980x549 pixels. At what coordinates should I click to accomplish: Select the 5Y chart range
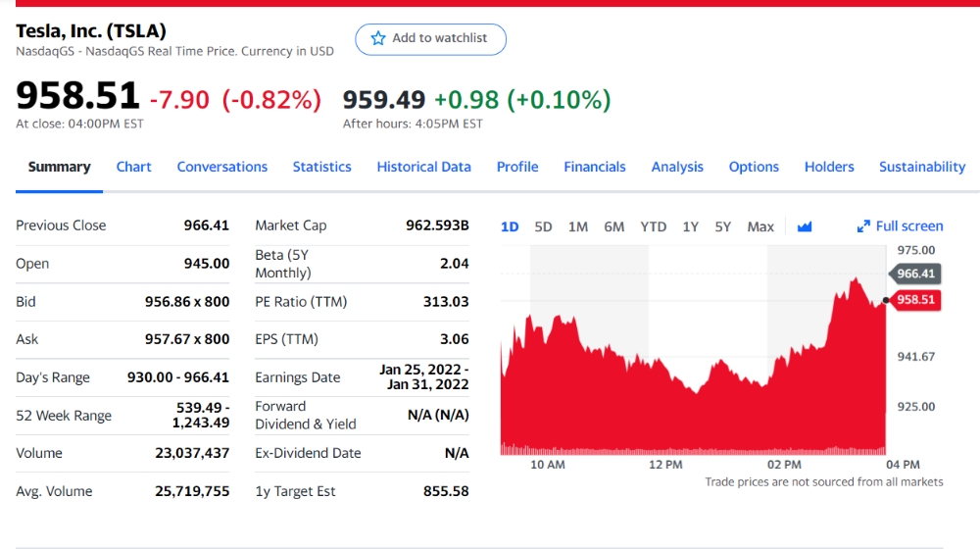(722, 226)
